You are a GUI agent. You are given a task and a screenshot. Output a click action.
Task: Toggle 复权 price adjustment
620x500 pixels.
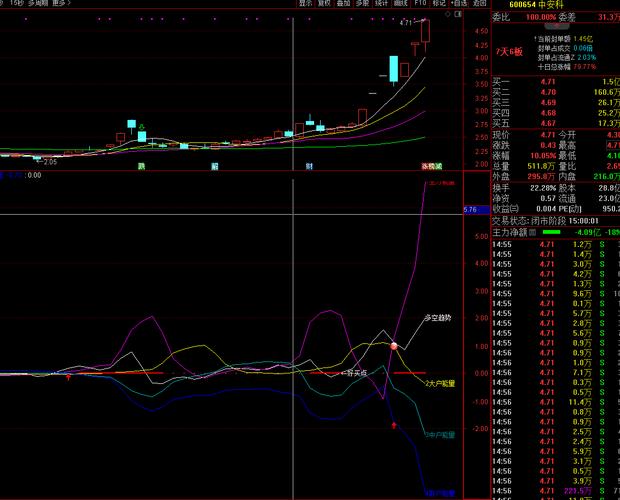click(325, 4)
